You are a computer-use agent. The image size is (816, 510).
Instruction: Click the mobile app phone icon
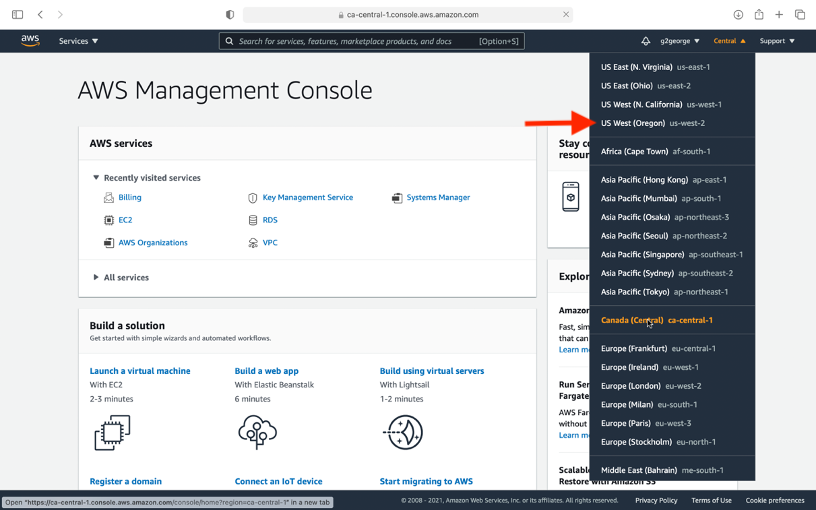coord(570,197)
